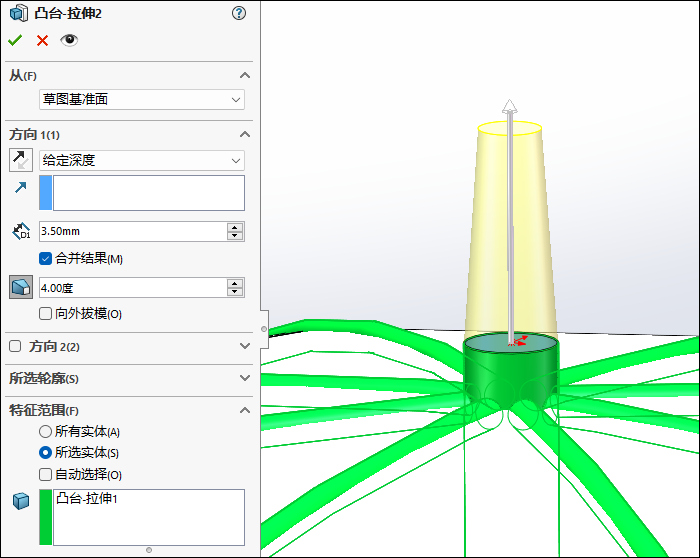Select 所有实体(A) radio button
Viewport: 700px width, 558px height.
point(46,432)
